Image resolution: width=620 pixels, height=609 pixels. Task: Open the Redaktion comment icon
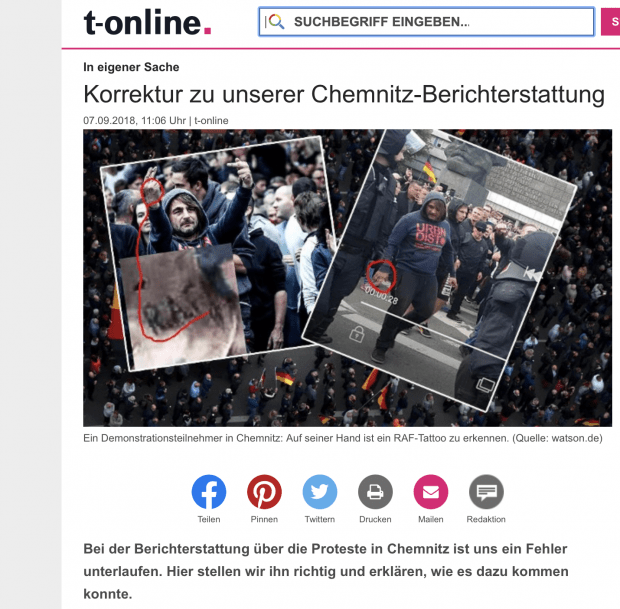coord(486,492)
